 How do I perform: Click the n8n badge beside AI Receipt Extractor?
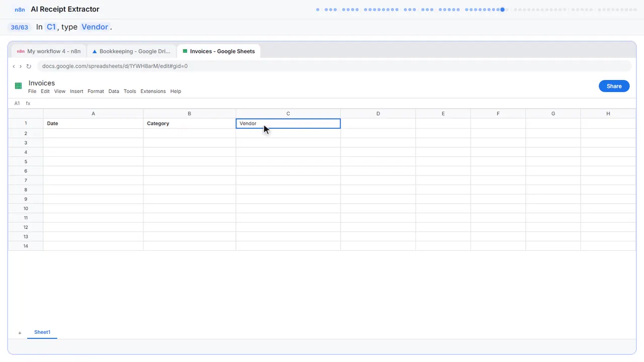[x=20, y=10]
